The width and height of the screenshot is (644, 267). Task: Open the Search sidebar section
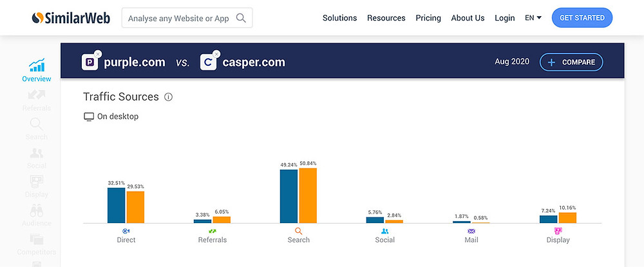pyautogui.click(x=37, y=129)
